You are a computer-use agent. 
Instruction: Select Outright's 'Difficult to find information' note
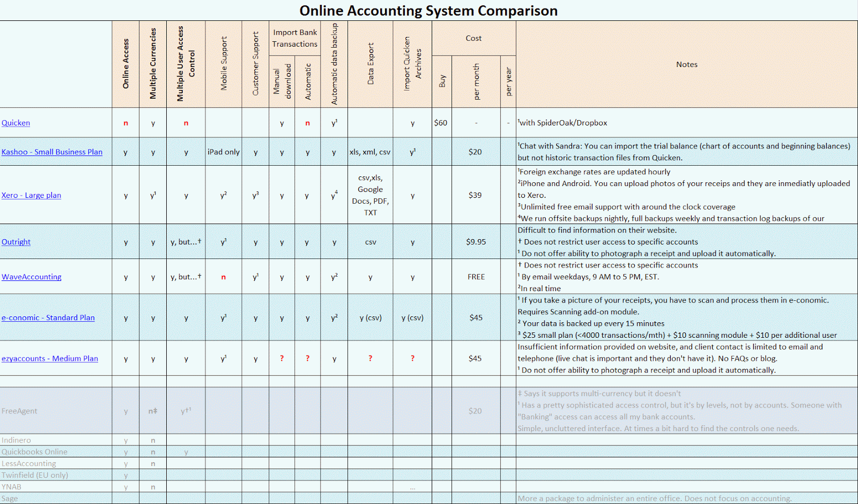click(x=597, y=230)
